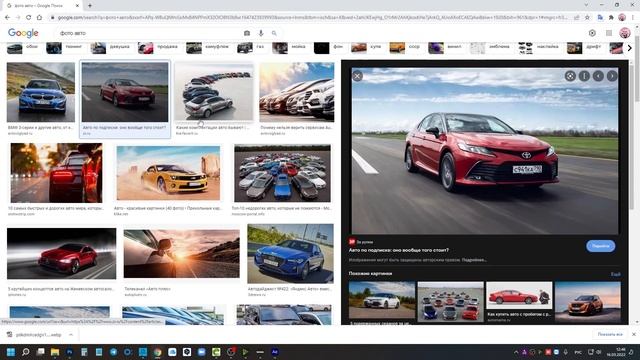Expand download item options chevron
Screen dimensions: 640x360
coord(71,335)
